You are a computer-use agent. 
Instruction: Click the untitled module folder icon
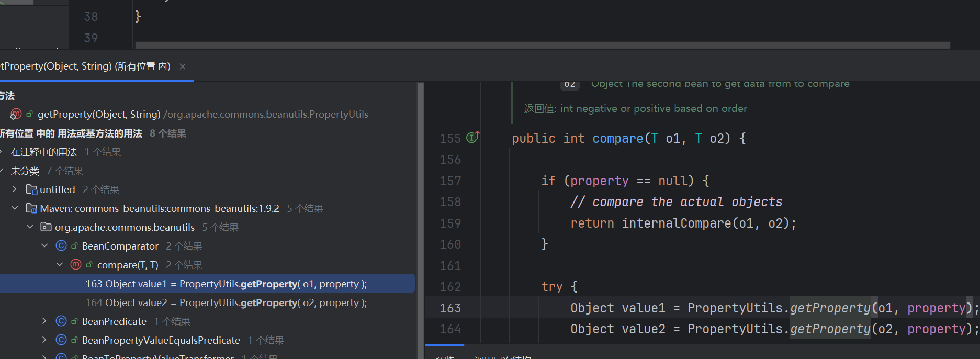[31, 189]
